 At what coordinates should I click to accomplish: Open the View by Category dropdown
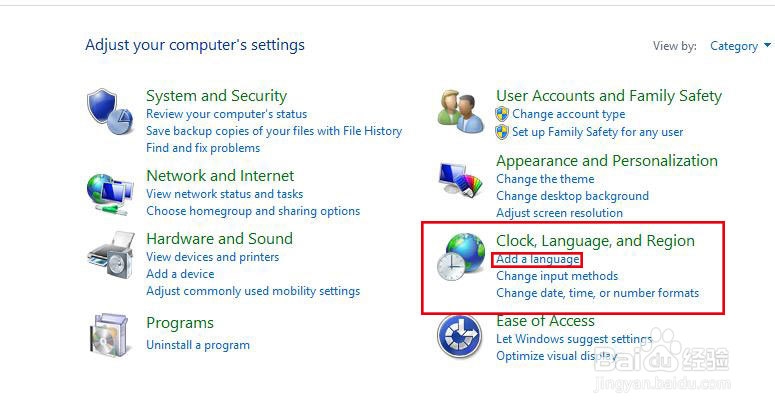pyautogui.click(x=740, y=46)
